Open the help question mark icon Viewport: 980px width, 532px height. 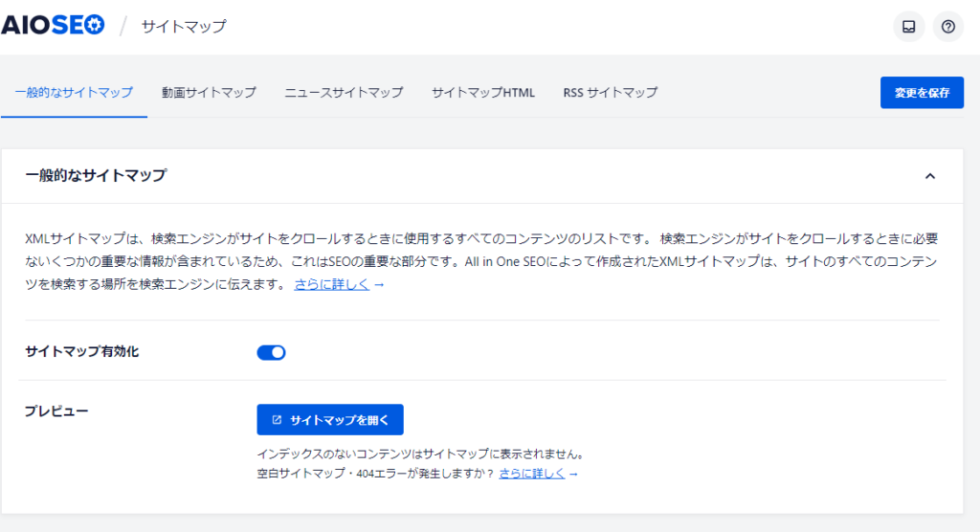pyautogui.click(x=947, y=27)
